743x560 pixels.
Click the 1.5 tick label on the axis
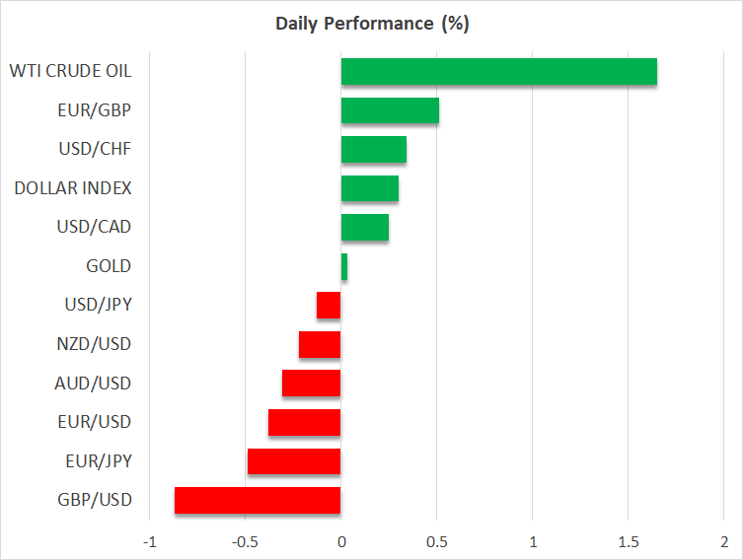point(628,542)
